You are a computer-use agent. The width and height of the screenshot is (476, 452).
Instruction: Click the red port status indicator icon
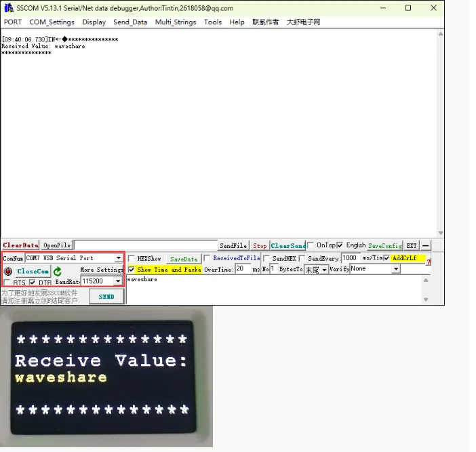pos(8,271)
